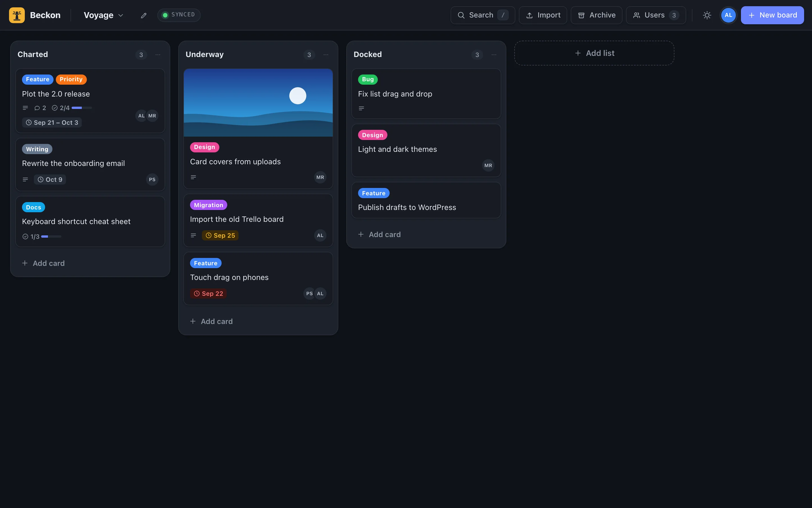The width and height of the screenshot is (812, 508).
Task: Click the cover image on Card covers card
Action: pyautogui.click(x=258, y=103)
